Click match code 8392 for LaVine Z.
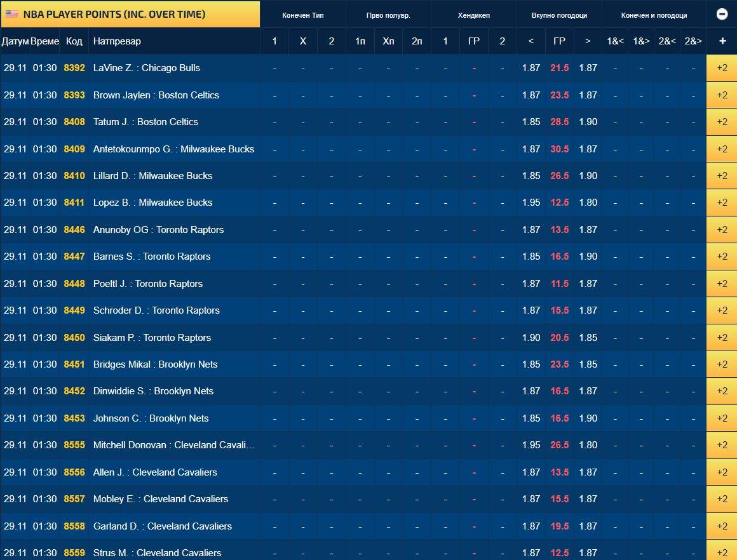This screenshot has height=560, width=737. click(74, 68)
